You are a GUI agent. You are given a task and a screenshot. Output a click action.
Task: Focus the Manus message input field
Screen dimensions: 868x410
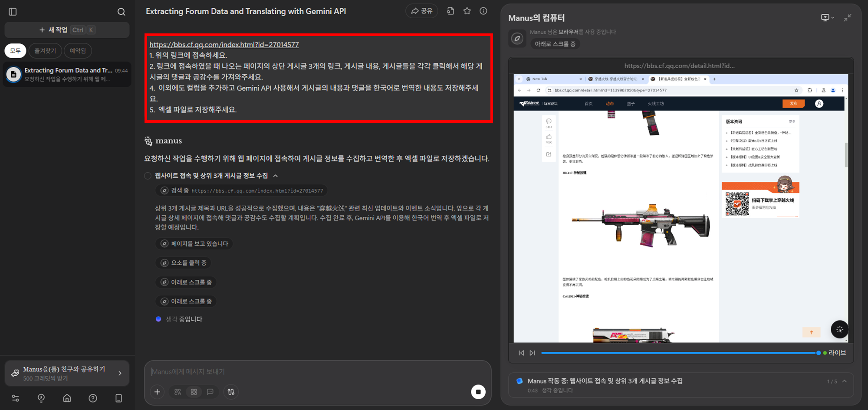318,372
